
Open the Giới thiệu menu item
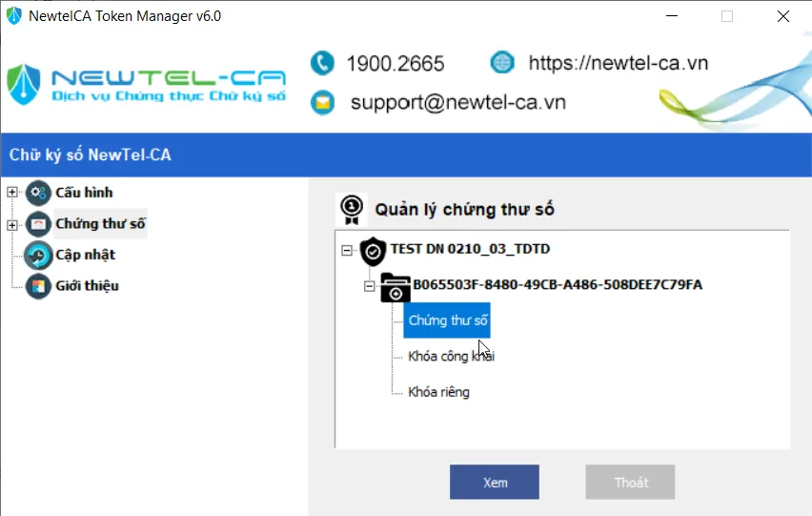click(87, 286)
